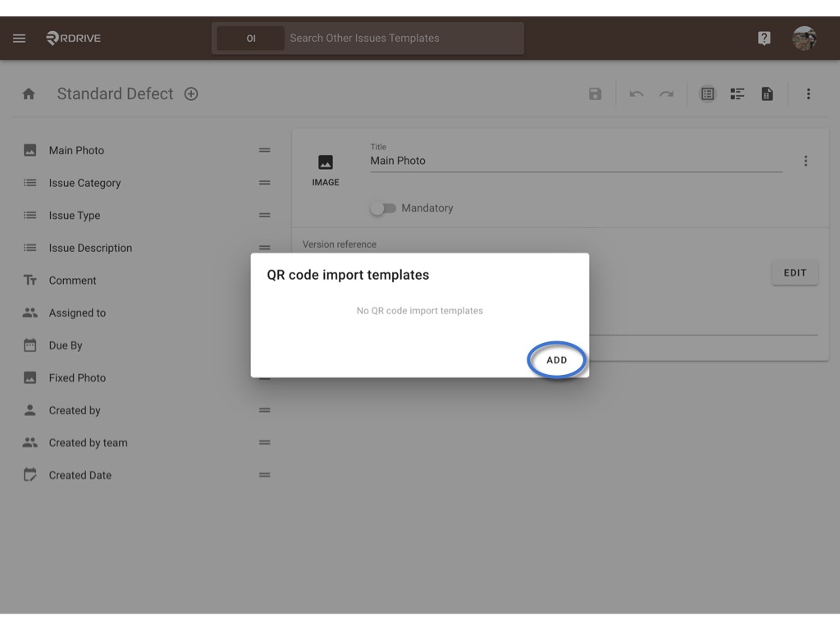
Task: Click the EDIT button for version reference
Action: tap(795, 272)
